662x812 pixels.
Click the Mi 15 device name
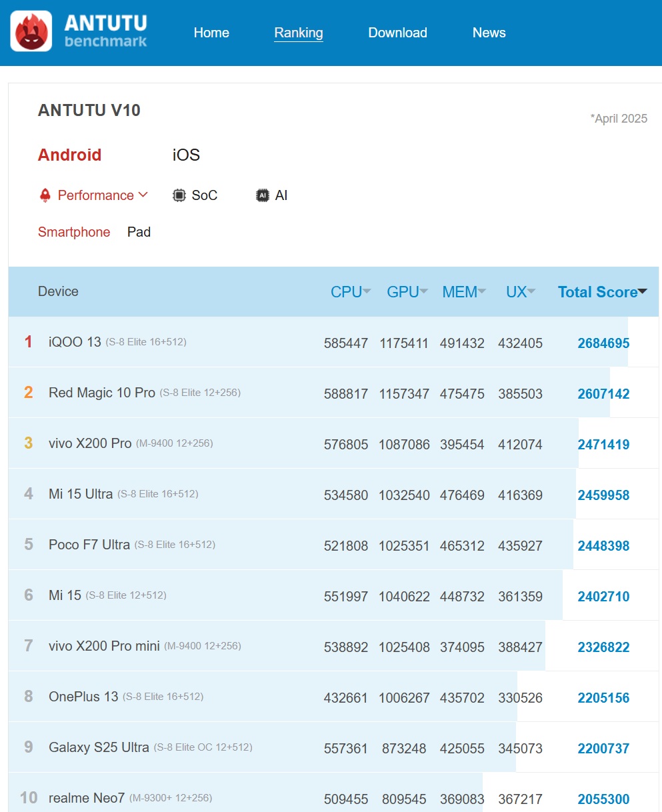65,595
